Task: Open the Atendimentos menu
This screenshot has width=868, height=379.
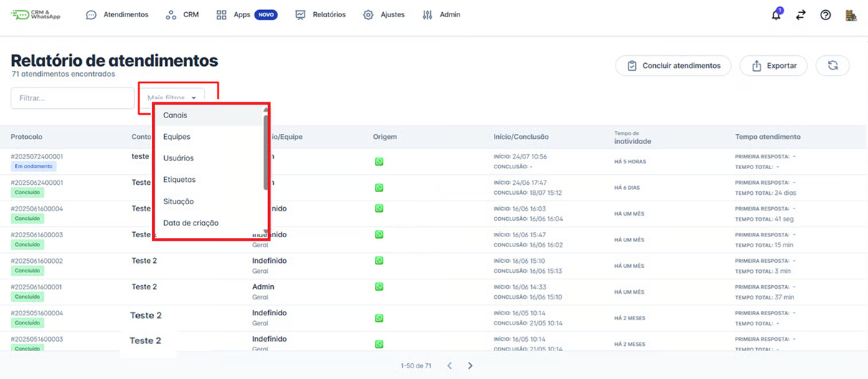Action: click(117, 15)
